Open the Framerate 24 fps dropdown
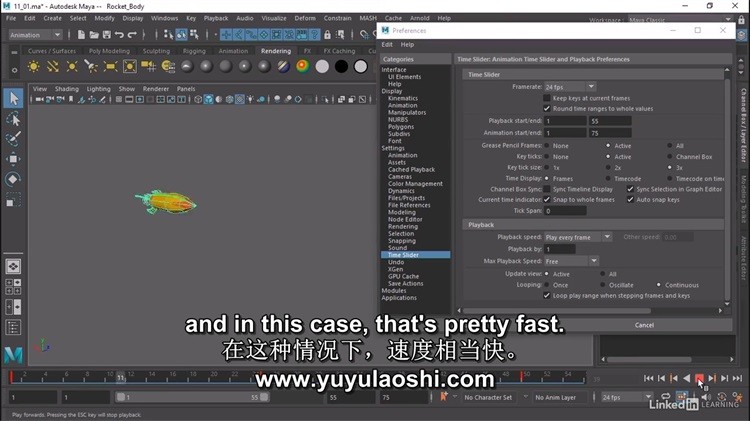 click(x=570, y=87)
